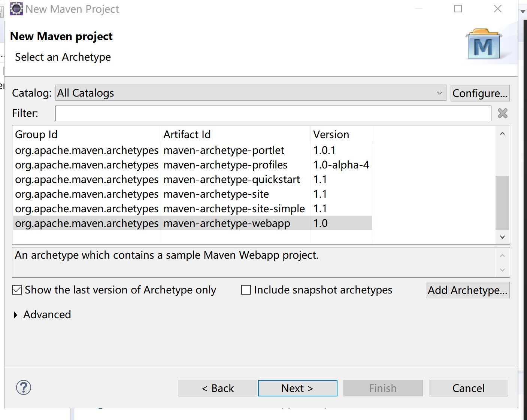Maximize the New Maven Project window

[x=458, y=9]
